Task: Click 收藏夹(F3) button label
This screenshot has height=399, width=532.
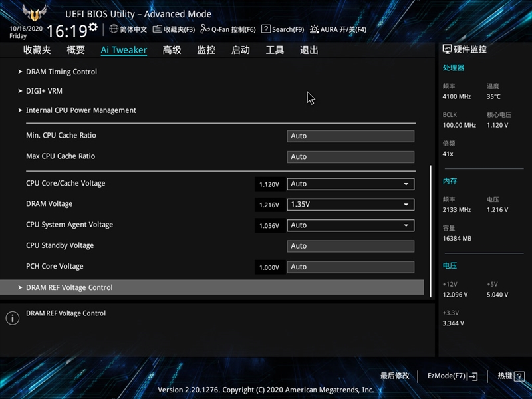Action: coord(179,29)
